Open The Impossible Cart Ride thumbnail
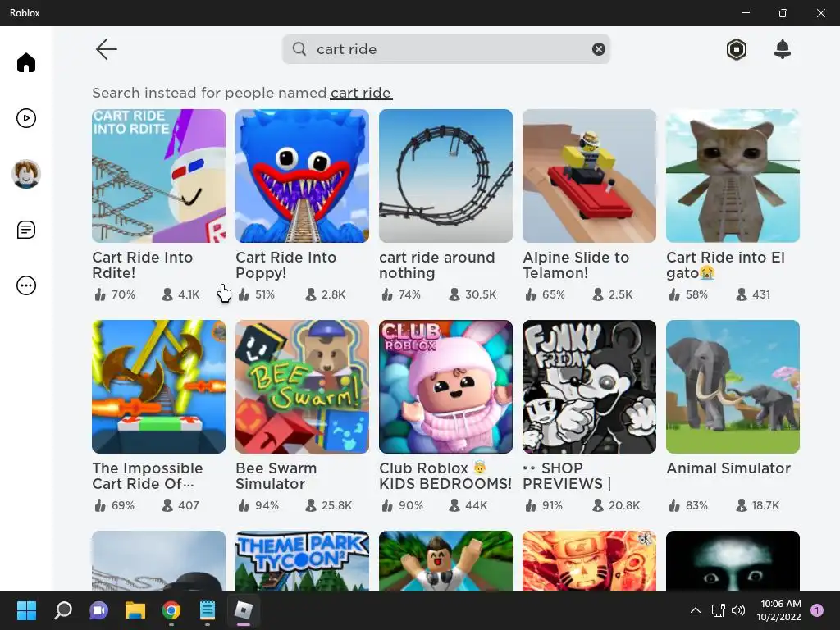The image size is (840, 630). tap(158, 387)
